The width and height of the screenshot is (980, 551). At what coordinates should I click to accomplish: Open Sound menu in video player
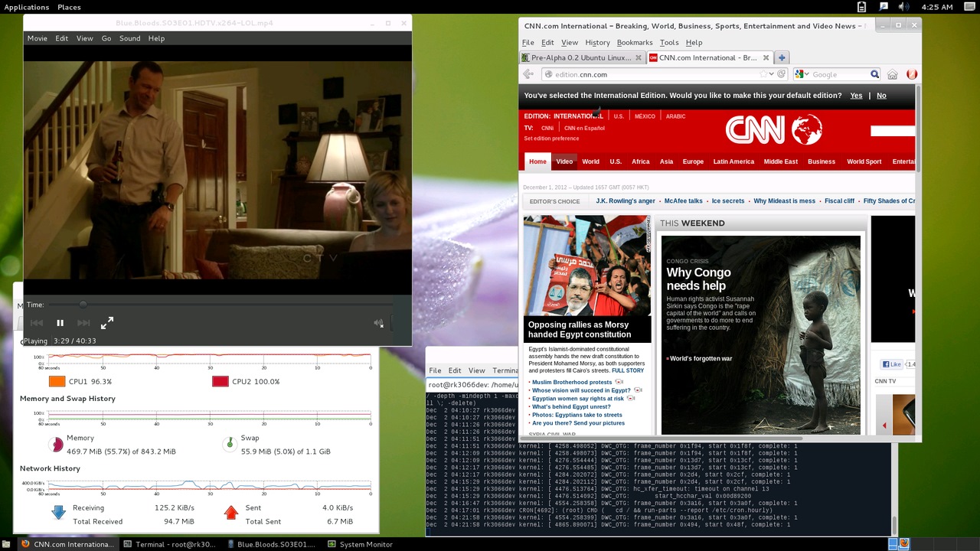click(x=129, y=38)
